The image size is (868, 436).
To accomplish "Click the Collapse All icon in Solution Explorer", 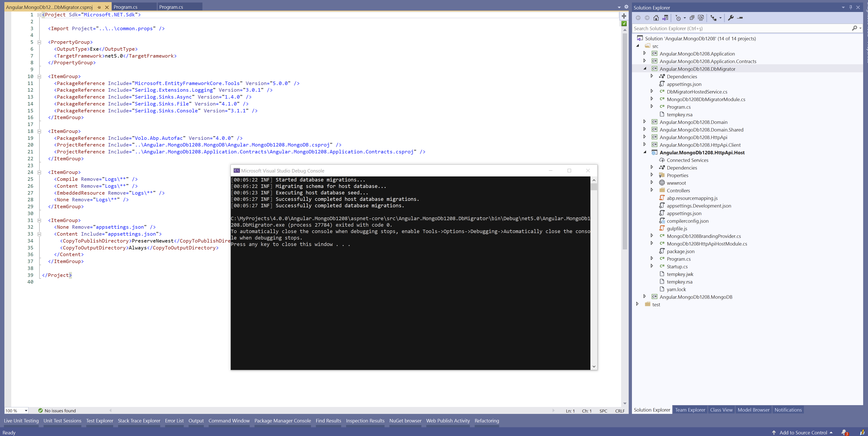I will point(692,18).
